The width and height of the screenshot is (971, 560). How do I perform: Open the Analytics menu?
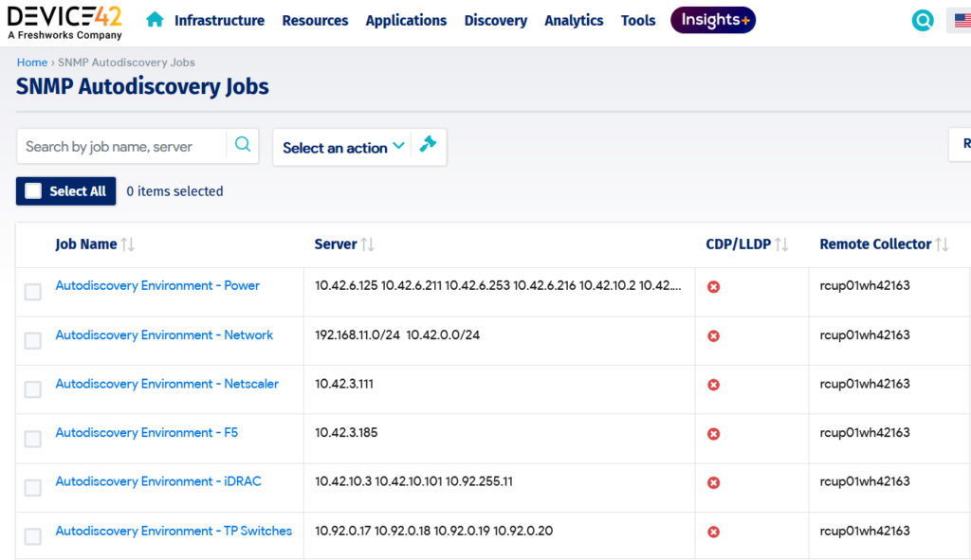coord(574,21)
